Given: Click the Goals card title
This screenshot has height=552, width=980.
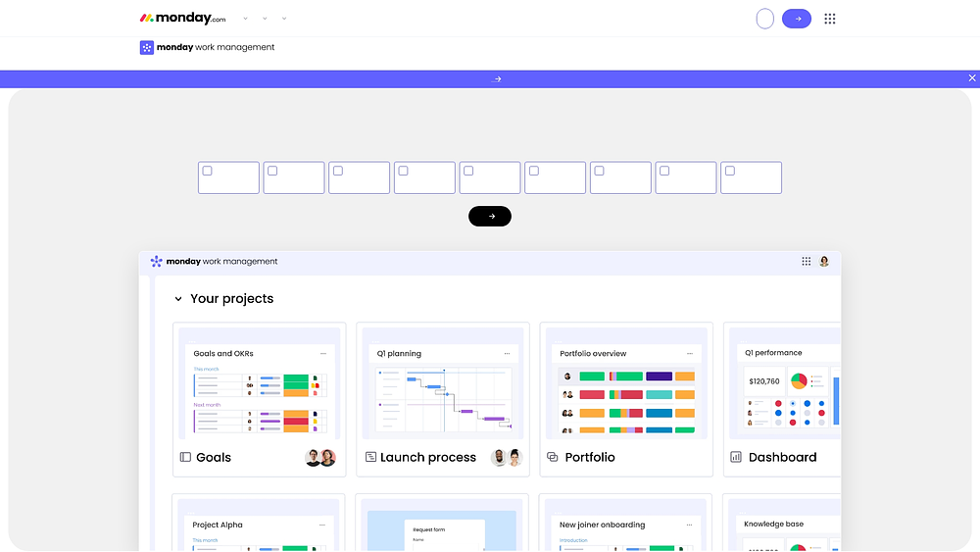Looking at the screenshot, I should (214, 458).
